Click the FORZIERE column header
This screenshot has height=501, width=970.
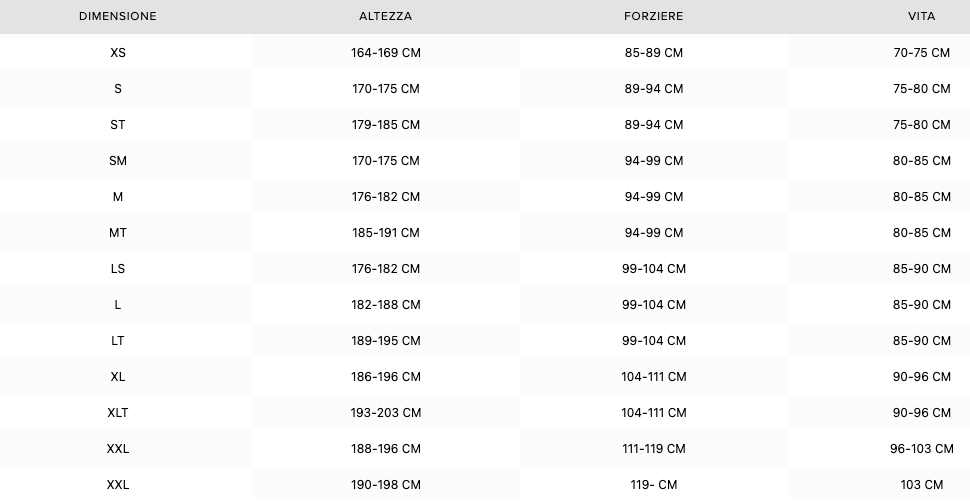coord(653,17)
